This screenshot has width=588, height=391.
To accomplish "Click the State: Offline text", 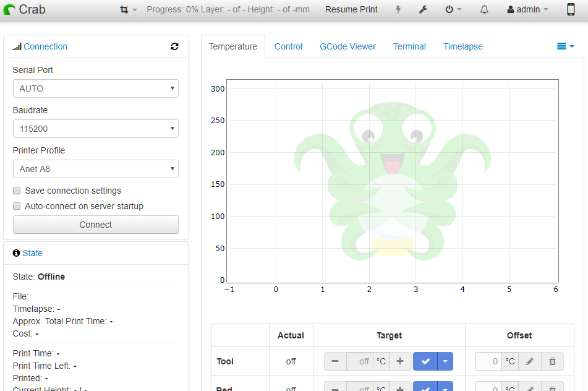I will pyautogui.click(x=38, y=277).
